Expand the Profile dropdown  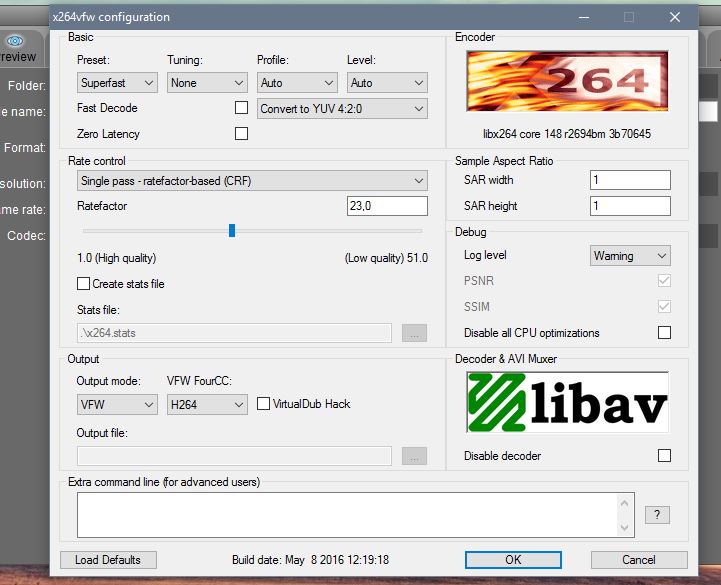(x=297, y=83)
